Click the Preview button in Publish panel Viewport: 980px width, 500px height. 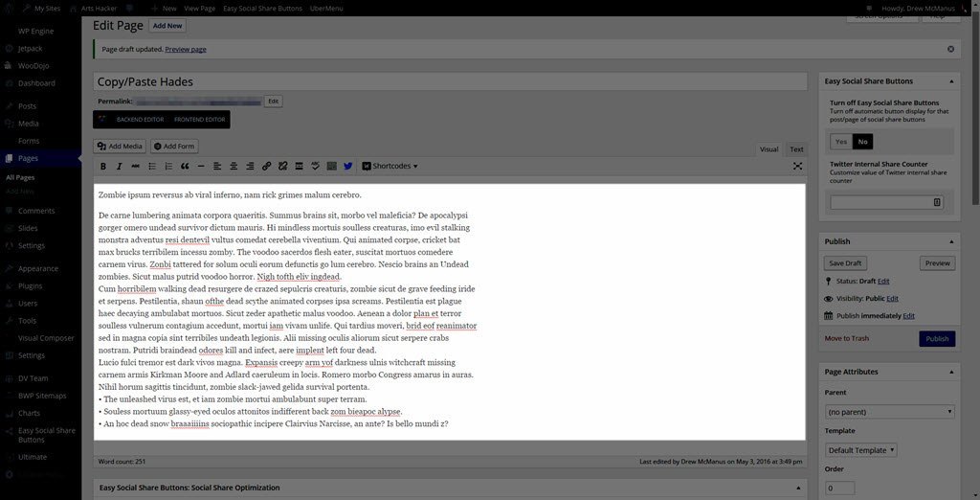tap(938, 263)
